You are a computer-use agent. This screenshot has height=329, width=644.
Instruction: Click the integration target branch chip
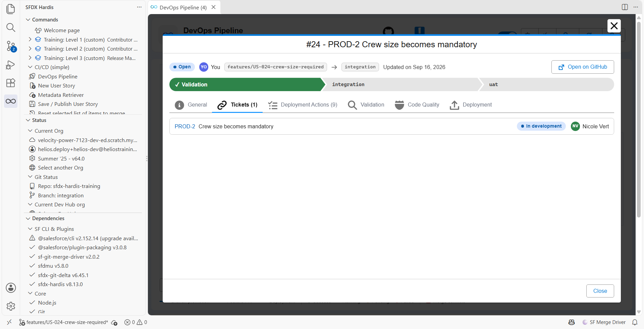[x=360, y=67]
